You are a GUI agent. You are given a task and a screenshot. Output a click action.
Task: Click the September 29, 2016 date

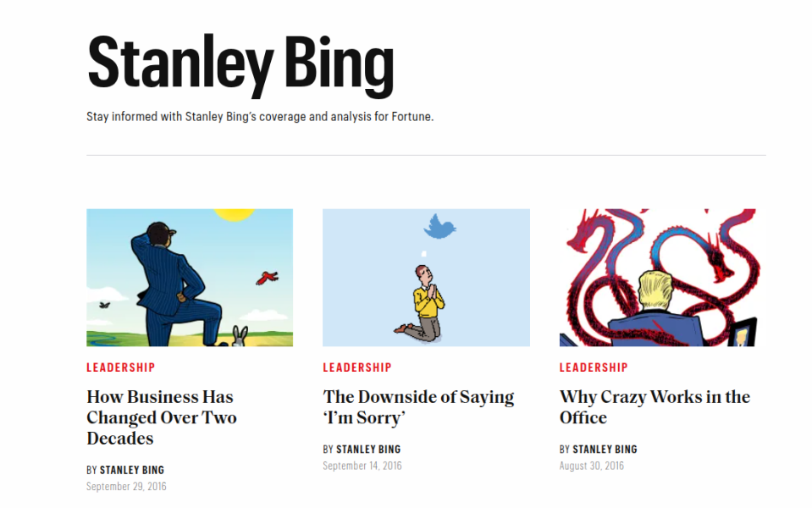[x=125, y=486]
